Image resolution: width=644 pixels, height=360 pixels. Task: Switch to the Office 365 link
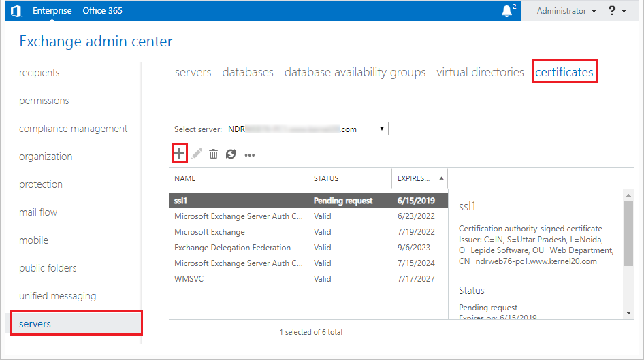(x=102, y=11)
